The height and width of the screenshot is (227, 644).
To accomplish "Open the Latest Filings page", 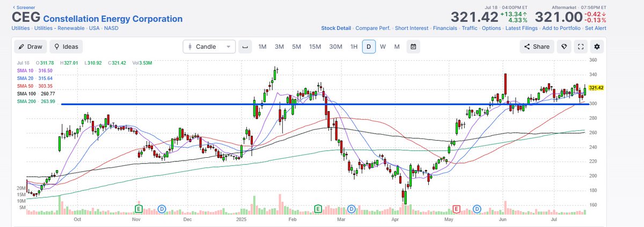I will 522,27.
